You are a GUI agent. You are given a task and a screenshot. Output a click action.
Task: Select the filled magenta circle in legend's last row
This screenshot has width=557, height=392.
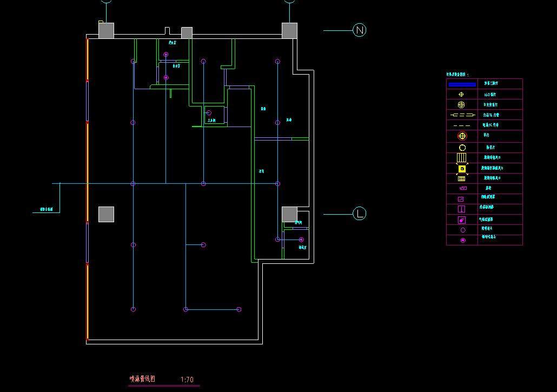[462, 240]
